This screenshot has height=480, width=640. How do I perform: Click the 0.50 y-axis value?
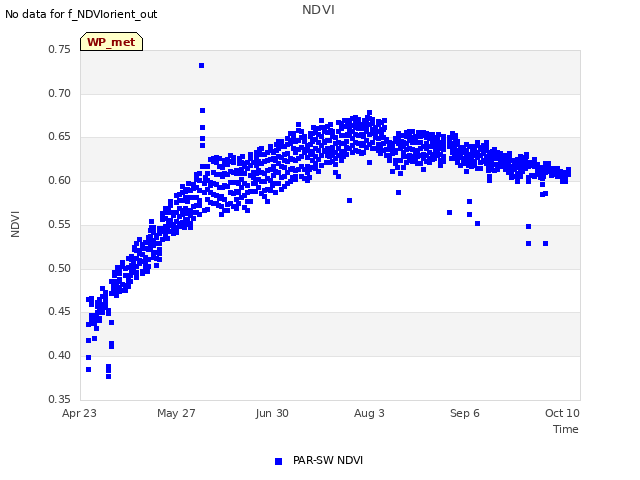pyautogui.click(x=60, y=268)
